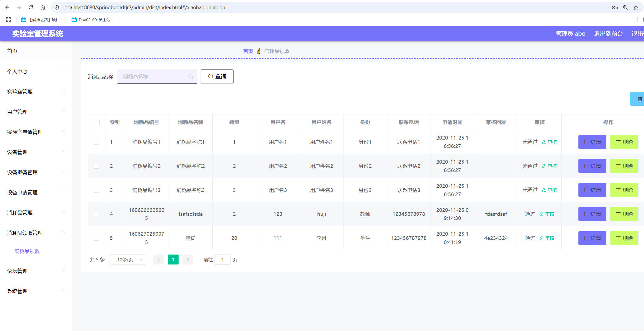The width and height of the screenshot is (644, 331).
Task: Select page 1 in pagination
Action: click(173, 260)
